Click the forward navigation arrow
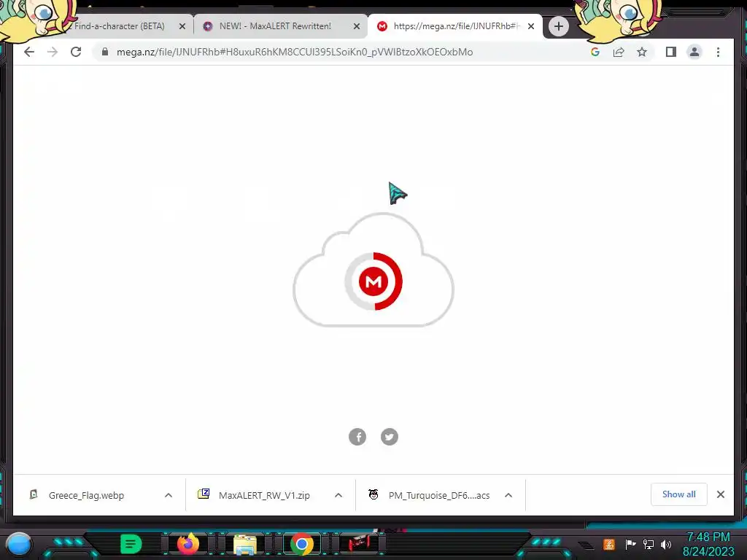The image size is (747, 560). [x=53, y=52]
